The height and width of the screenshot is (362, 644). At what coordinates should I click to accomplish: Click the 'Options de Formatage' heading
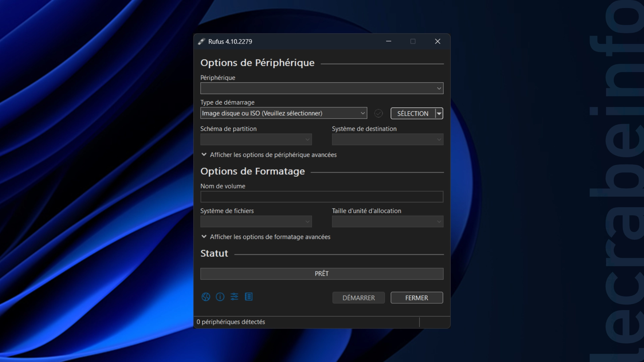click(x=253, y=171)
